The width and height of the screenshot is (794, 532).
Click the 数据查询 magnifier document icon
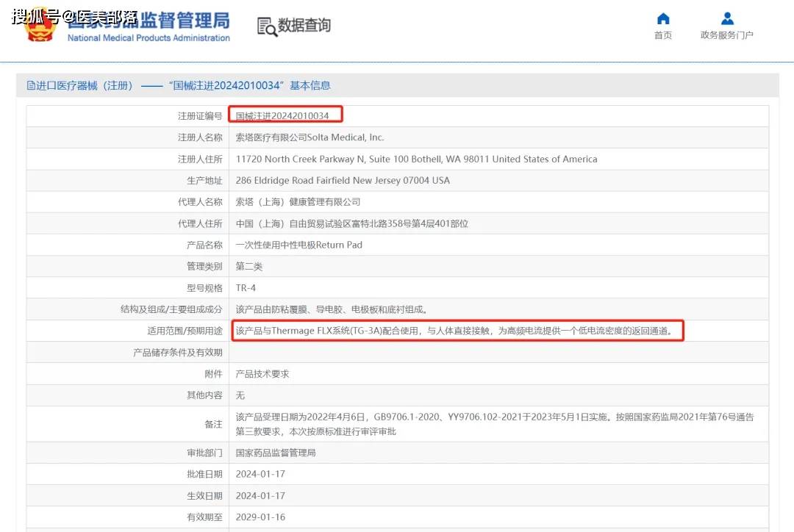[267, 26]
